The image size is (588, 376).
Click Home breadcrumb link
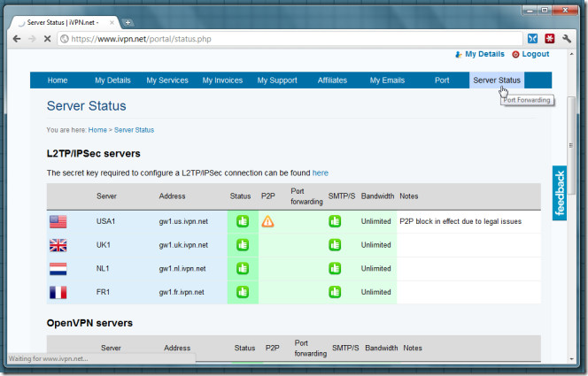[x=97, y=130]
